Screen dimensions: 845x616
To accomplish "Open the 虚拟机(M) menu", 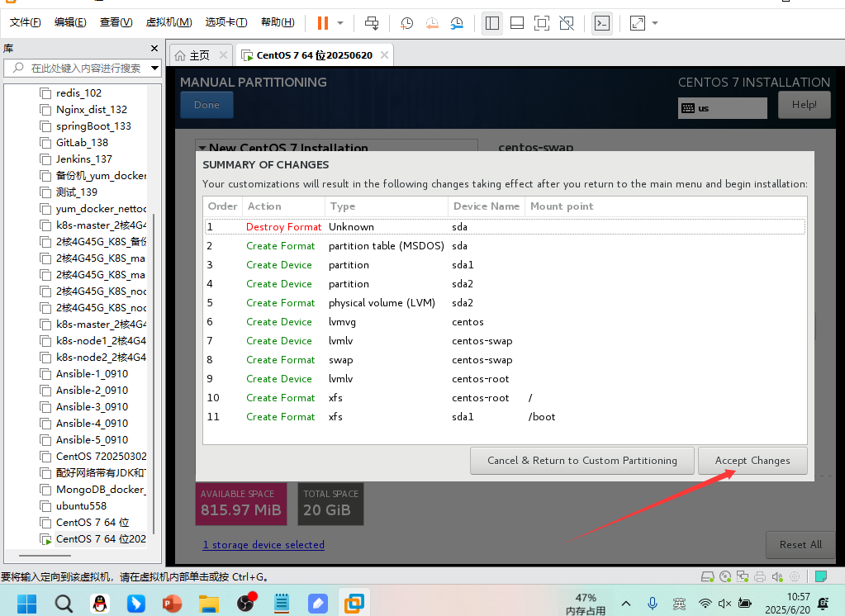I will (169, 21).
